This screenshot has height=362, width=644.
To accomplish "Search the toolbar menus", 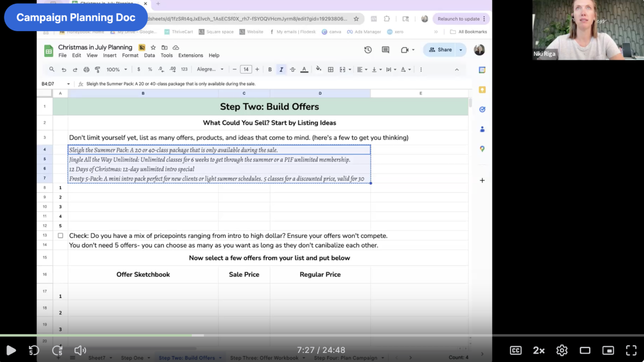I will (x=52, y=69).
